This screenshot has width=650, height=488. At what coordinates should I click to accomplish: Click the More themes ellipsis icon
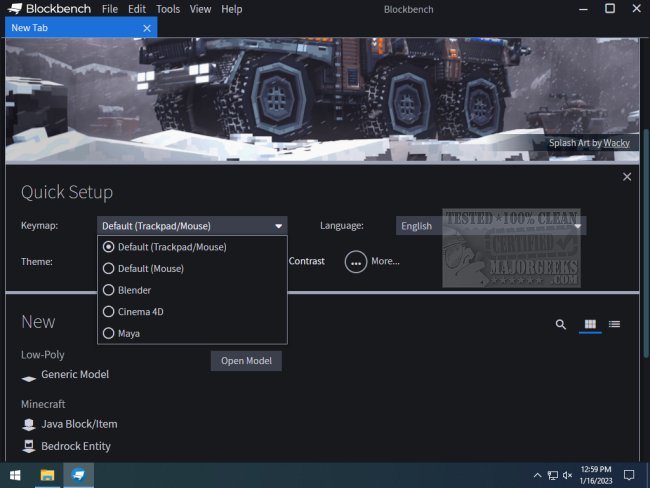(356, 262)
